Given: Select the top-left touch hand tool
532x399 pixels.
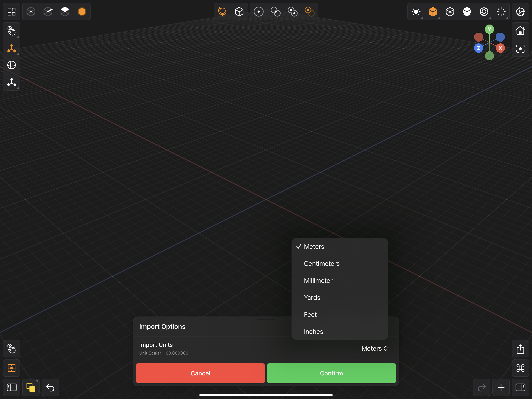Looking at the screenshot, I should coord(12,31).
